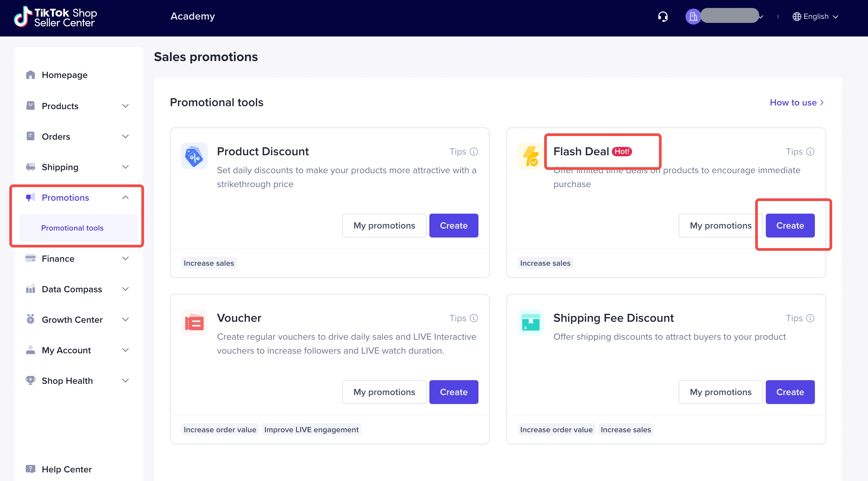Click Create on the Flash Deal card
The width and height of the screenshot is (868, 481).
(789, 225)
